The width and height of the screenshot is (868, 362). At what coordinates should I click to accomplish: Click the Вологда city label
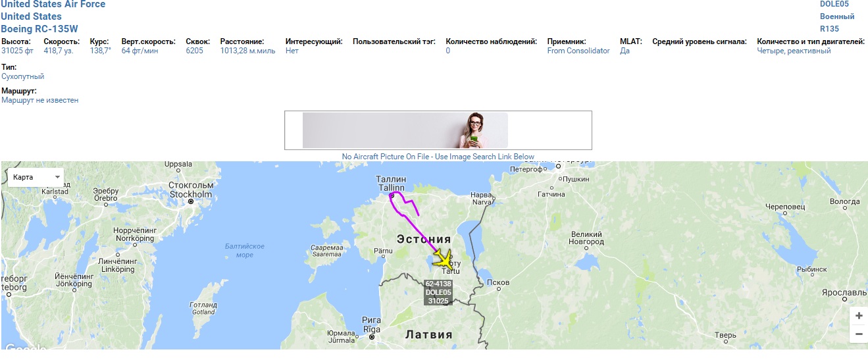point(845,201)
